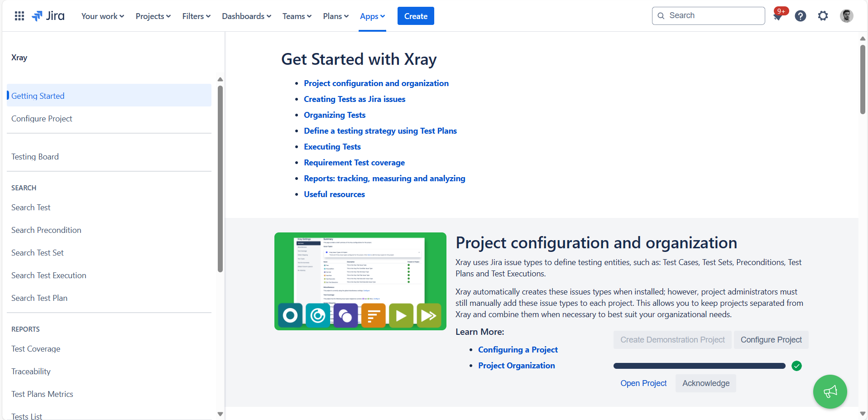This screenshot has height=420, width=868.
Task: Open Search Test Execution in the sidebar
Action: click(x=109, y=275)
